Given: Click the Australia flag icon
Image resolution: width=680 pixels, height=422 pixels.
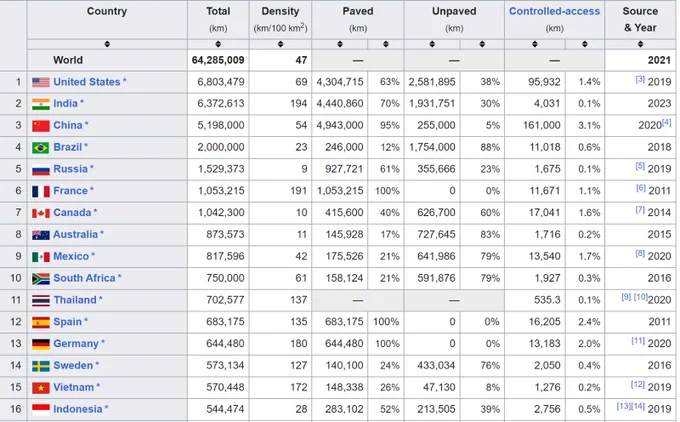Looking at the screenshot, I should click(41, 235).
